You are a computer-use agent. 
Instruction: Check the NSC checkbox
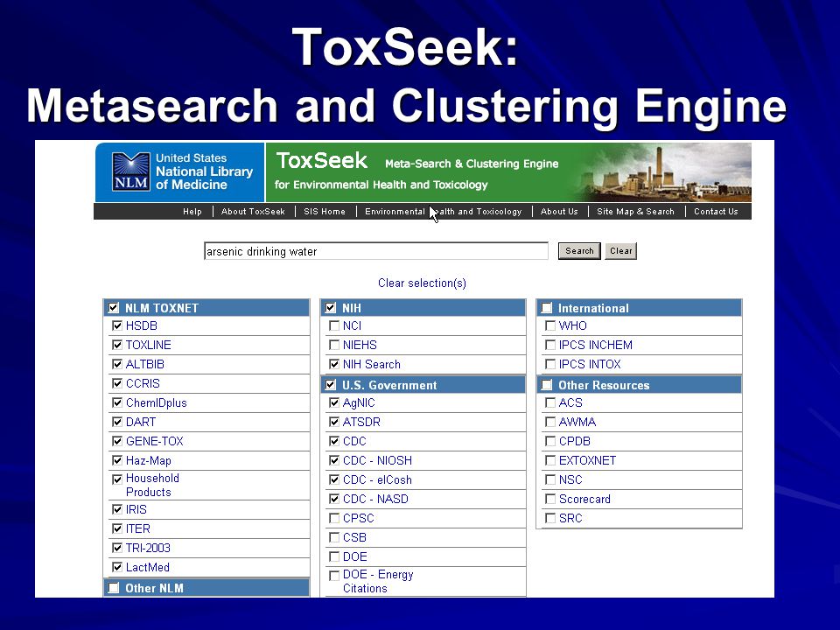pos(550,480)
